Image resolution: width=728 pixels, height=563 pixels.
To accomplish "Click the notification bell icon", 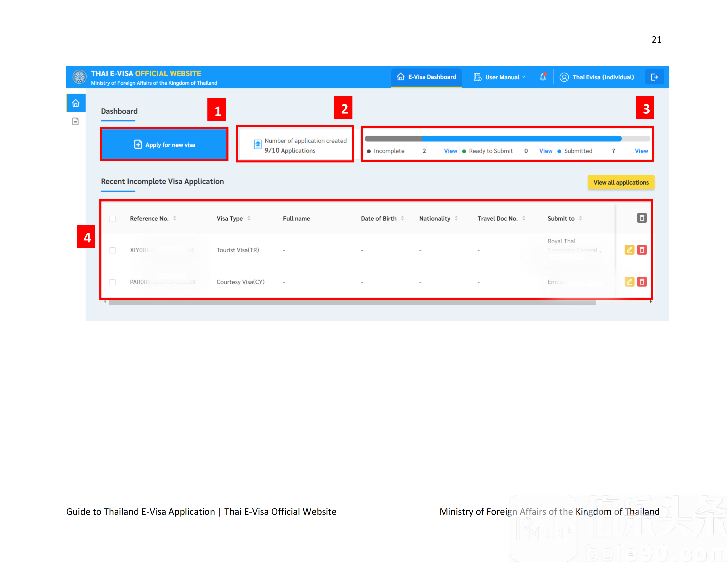I will [x=543, y=77].
